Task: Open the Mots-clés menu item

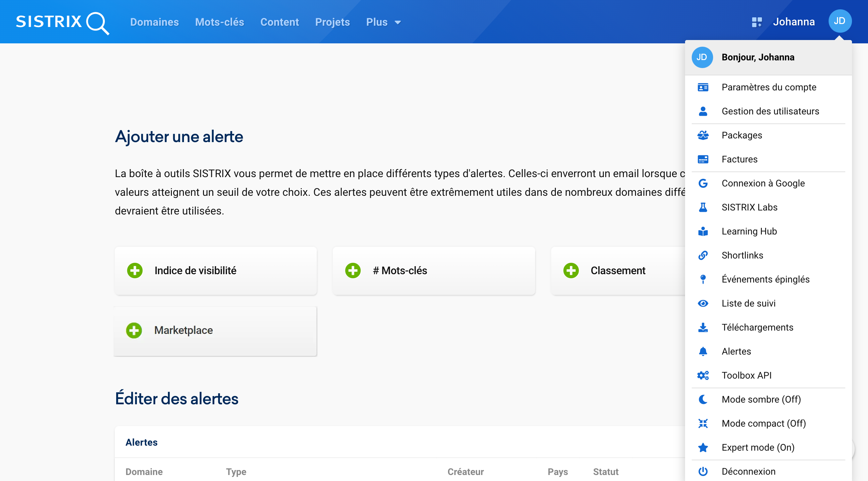Action: point(219,22)
